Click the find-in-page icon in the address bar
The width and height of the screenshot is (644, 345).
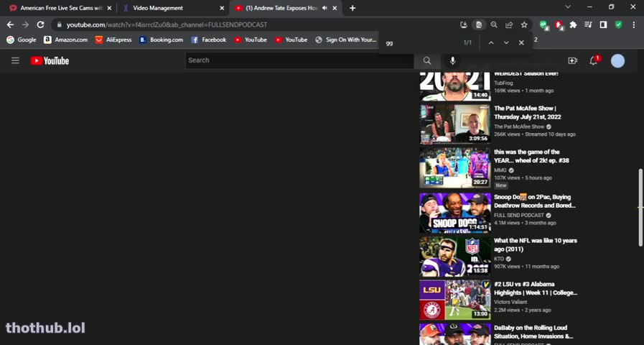click(479, 24)
